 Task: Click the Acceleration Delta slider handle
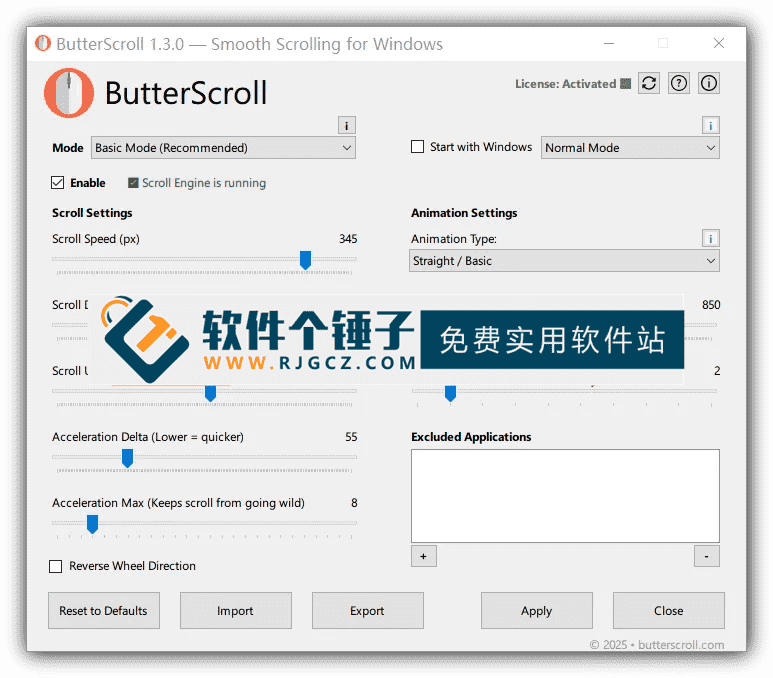pyautogui.click(x=127, y=458)
